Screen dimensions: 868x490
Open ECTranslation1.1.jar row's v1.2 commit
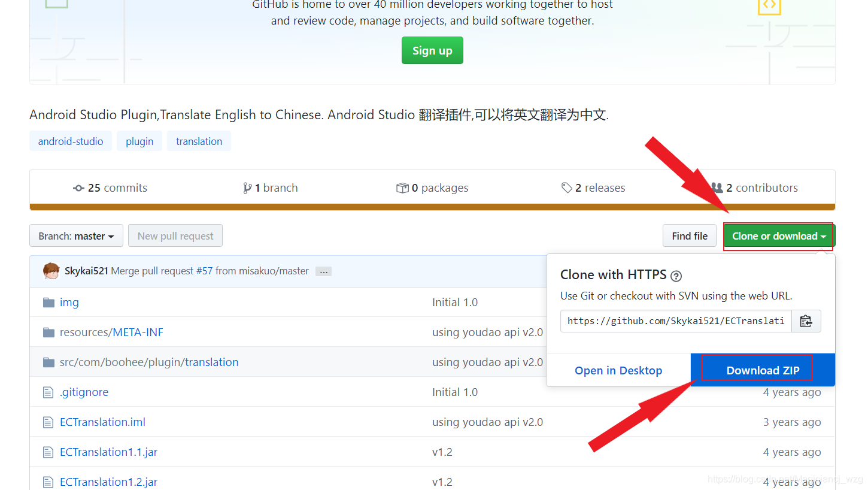tap(442, 452)
